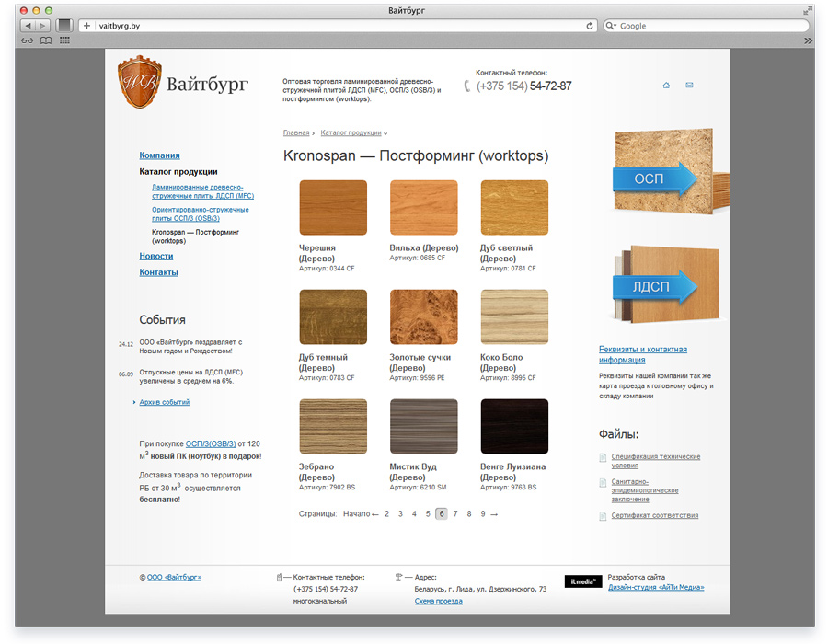
Task: Open the Reading List glasses icon
Action: pos(27,40)
